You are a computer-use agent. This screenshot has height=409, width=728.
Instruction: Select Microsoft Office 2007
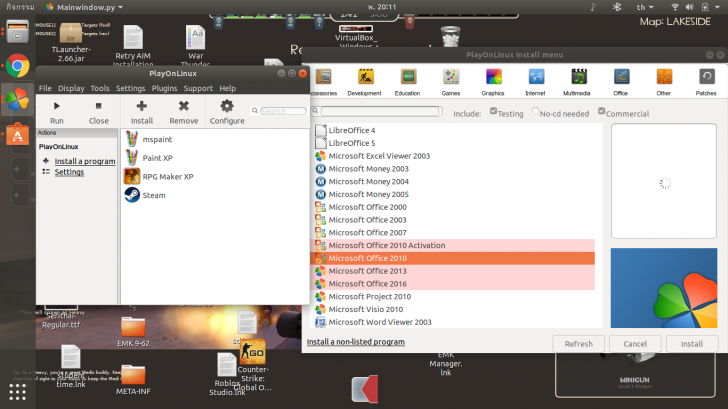[452, 233]
